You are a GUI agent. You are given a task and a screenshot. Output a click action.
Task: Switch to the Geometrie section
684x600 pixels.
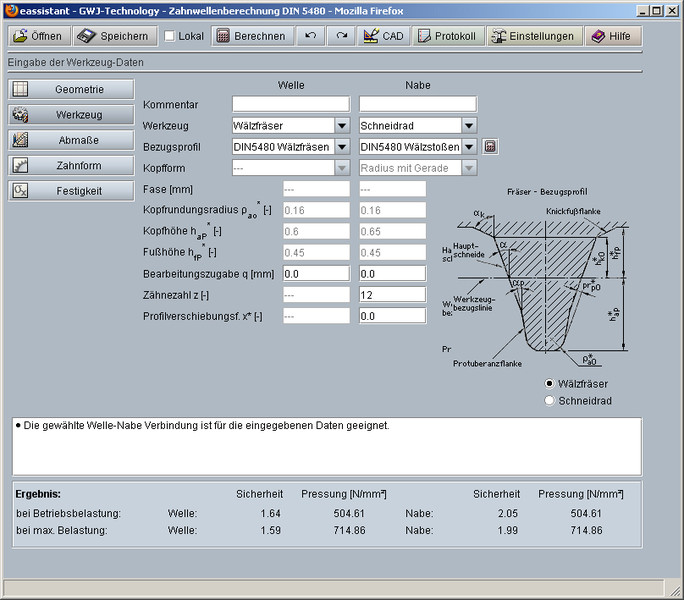pos(70,89)
